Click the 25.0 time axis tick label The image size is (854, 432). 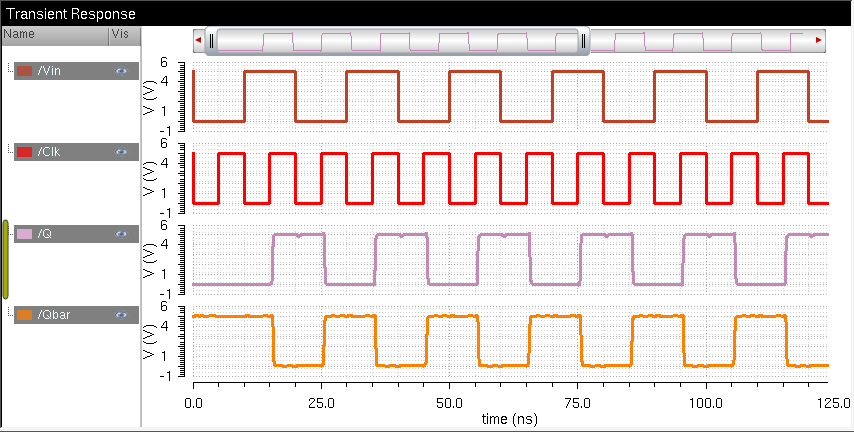click(321, 404)
